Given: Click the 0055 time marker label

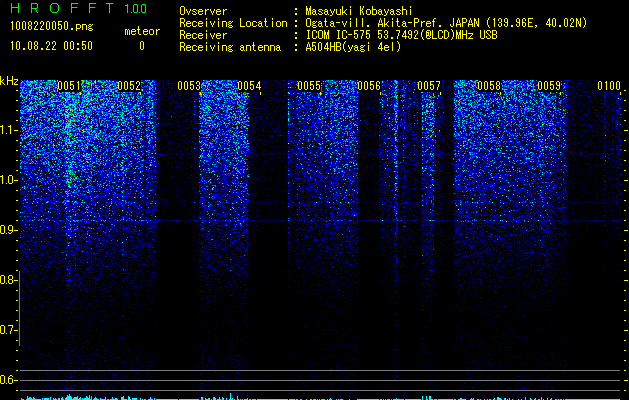Looking at the screenshot, I should 309,86.
